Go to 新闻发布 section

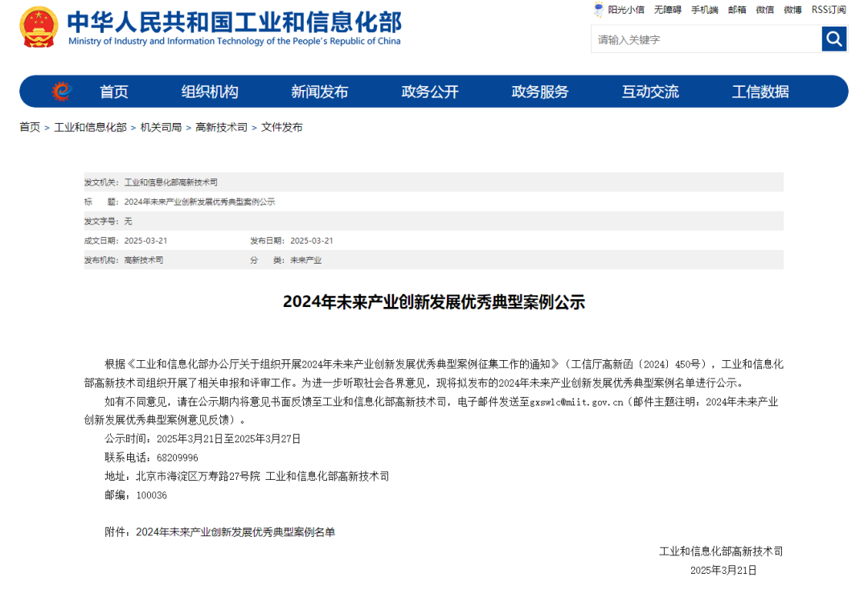click(x=319, y=92)
